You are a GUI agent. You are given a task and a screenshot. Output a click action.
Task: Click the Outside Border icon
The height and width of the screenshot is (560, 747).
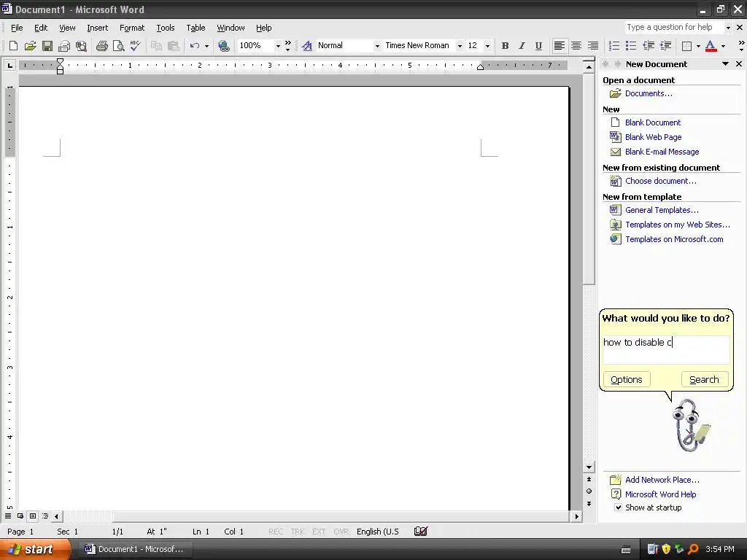pyautogui.click(x=686, y=46)
